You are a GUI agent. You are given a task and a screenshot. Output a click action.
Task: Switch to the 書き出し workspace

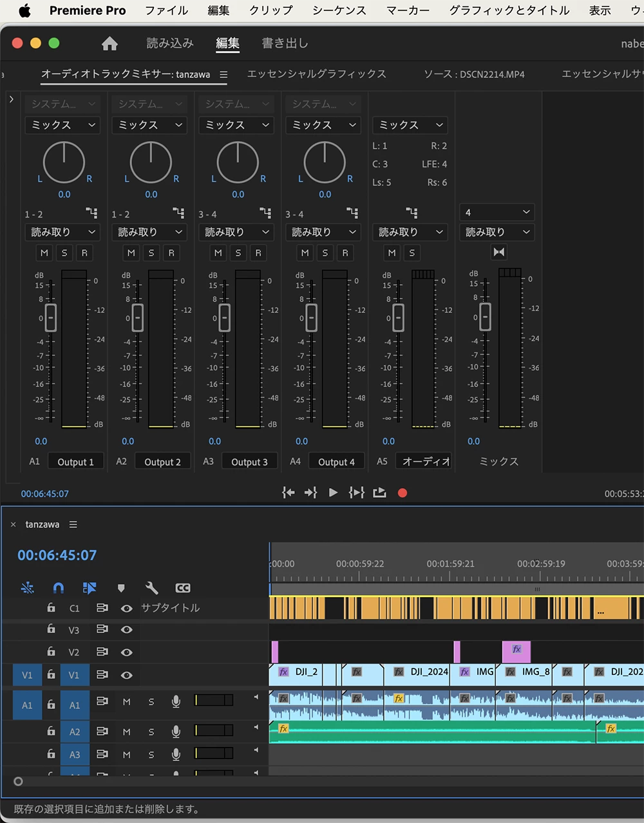[285, 43]
